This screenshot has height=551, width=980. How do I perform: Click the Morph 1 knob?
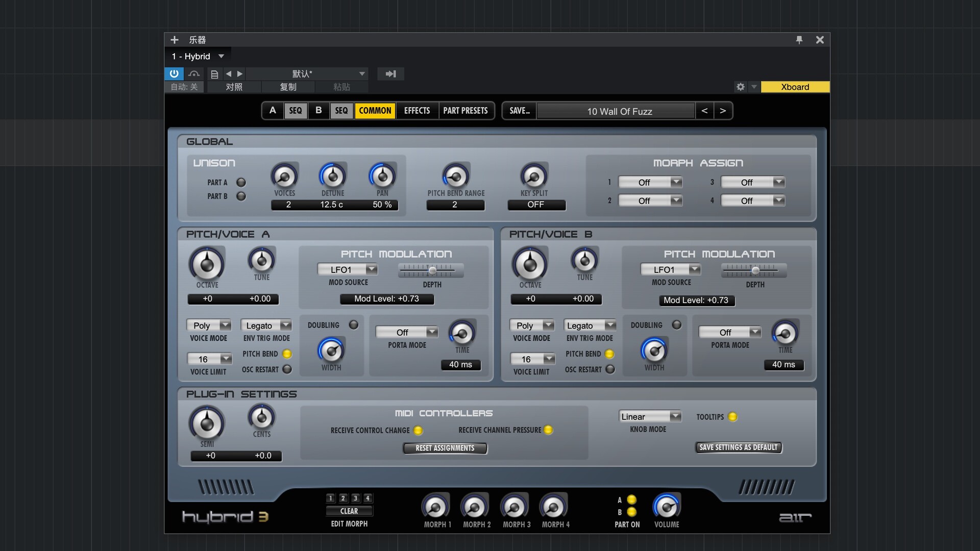click(x=435, y=507)
